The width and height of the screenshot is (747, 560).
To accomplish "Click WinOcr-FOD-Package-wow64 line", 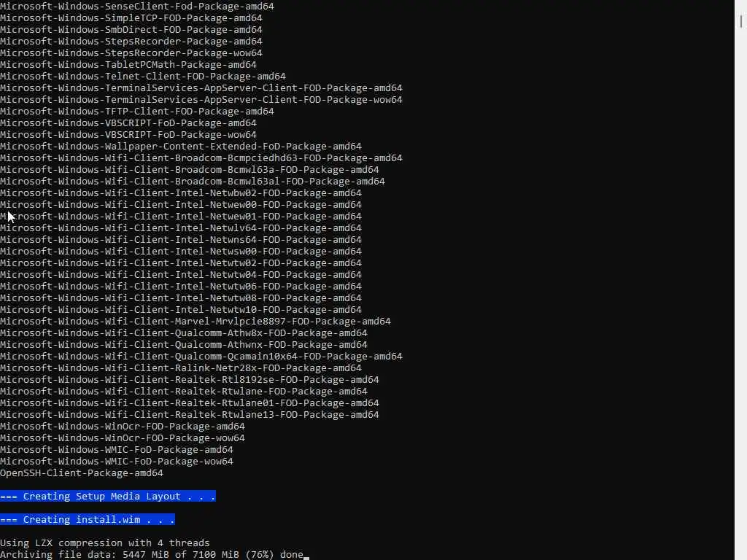I will coord(123,438).
